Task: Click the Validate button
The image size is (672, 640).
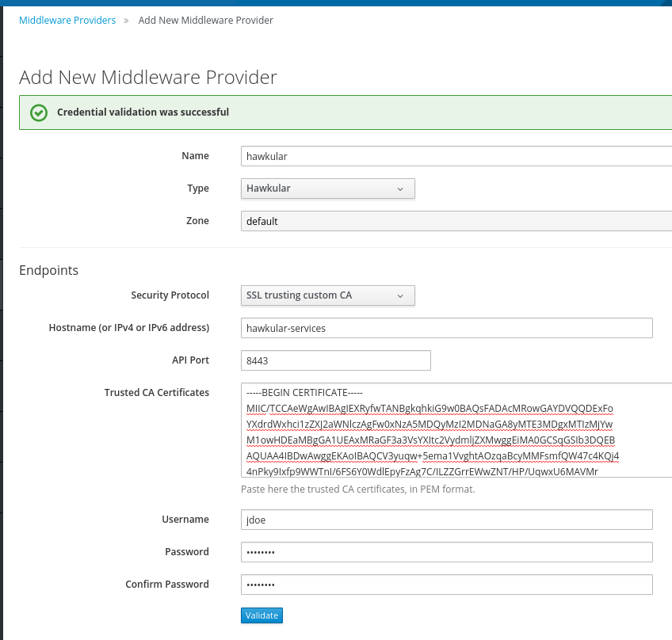Action: point(262,615)
